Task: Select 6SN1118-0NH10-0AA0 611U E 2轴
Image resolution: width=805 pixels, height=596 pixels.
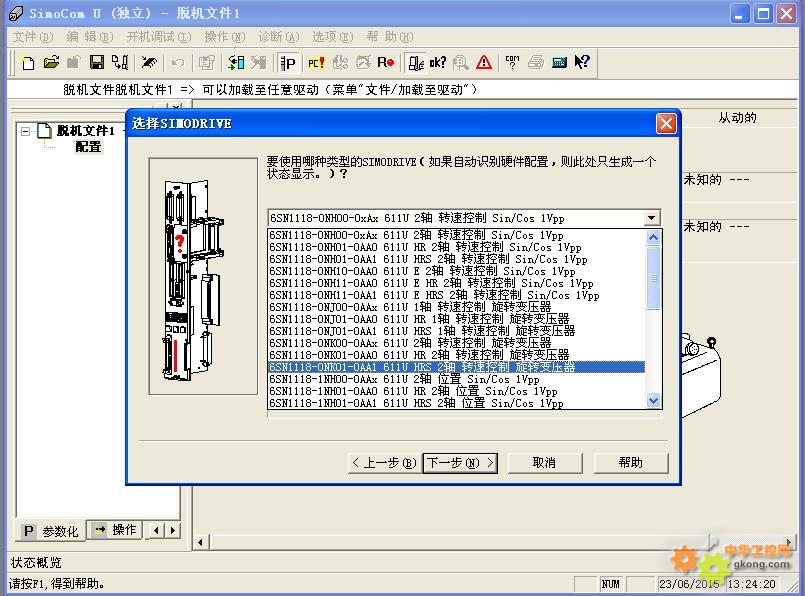Action: [456, 272]
